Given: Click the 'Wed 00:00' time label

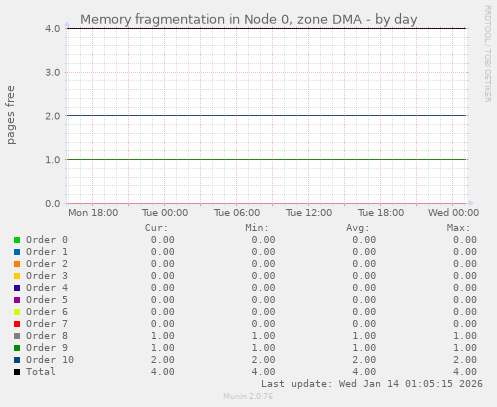Looking at the screenshot, I should click(454, 213).
